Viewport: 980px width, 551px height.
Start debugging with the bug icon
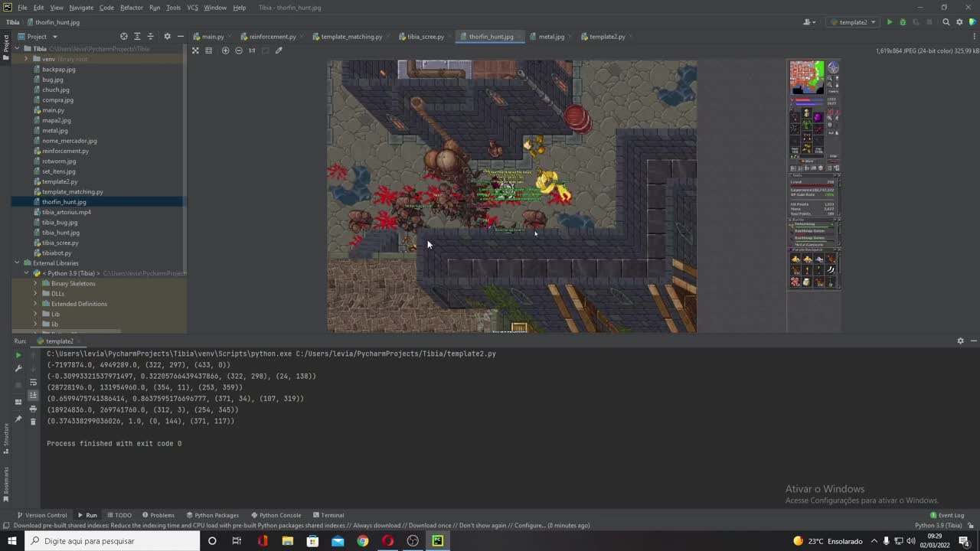pyautogui.click(x=903, y=22)
